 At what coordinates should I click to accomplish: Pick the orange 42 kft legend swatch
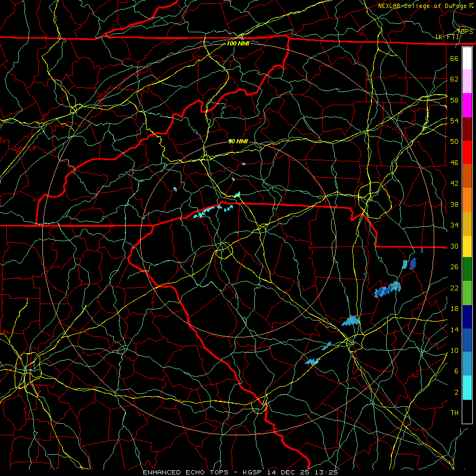467,200
